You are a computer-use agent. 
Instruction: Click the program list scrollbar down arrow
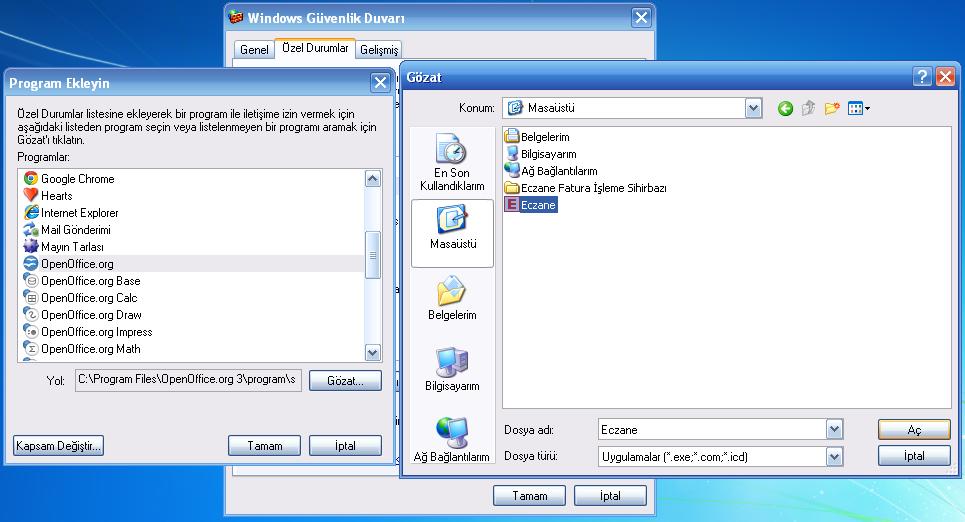click(x=372, y=353)
